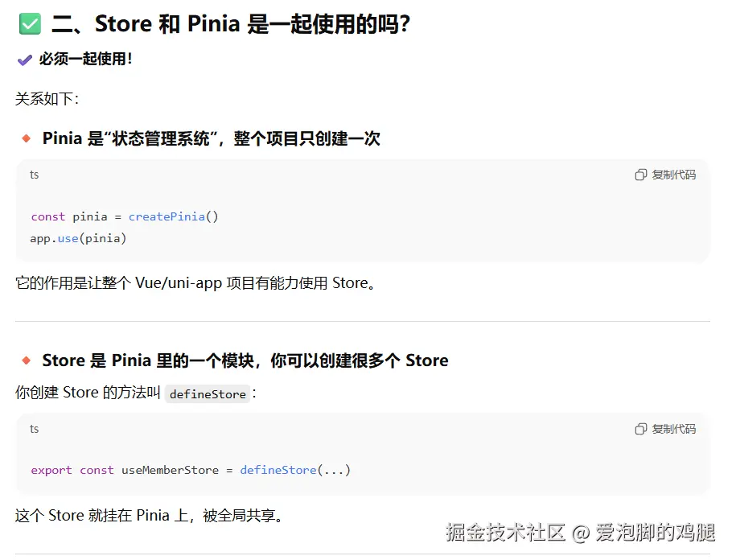The width and height of the screenshot is (732, 560).
Task: Click the 掘金技术社区 watermark text
Action: [x=505, y=532]
